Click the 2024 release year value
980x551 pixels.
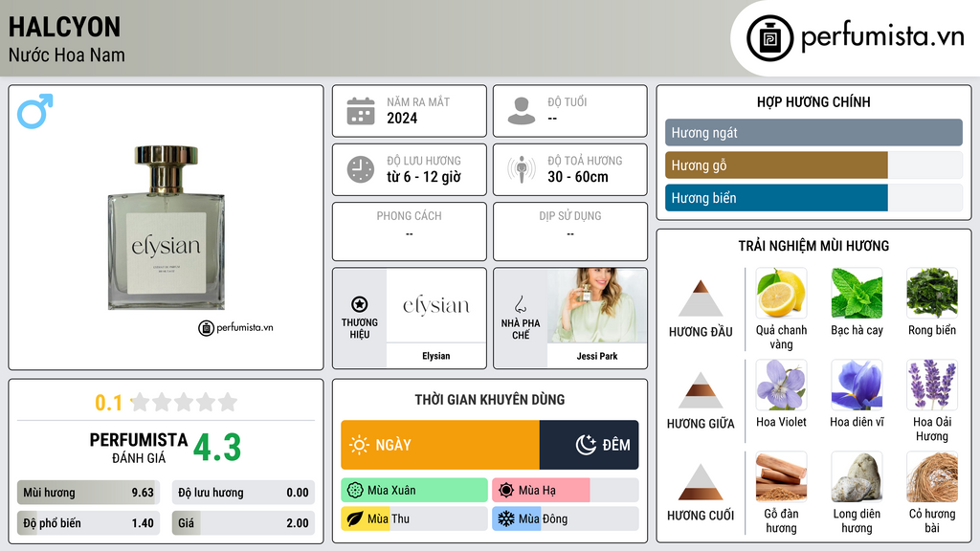[x=402, y=118]
